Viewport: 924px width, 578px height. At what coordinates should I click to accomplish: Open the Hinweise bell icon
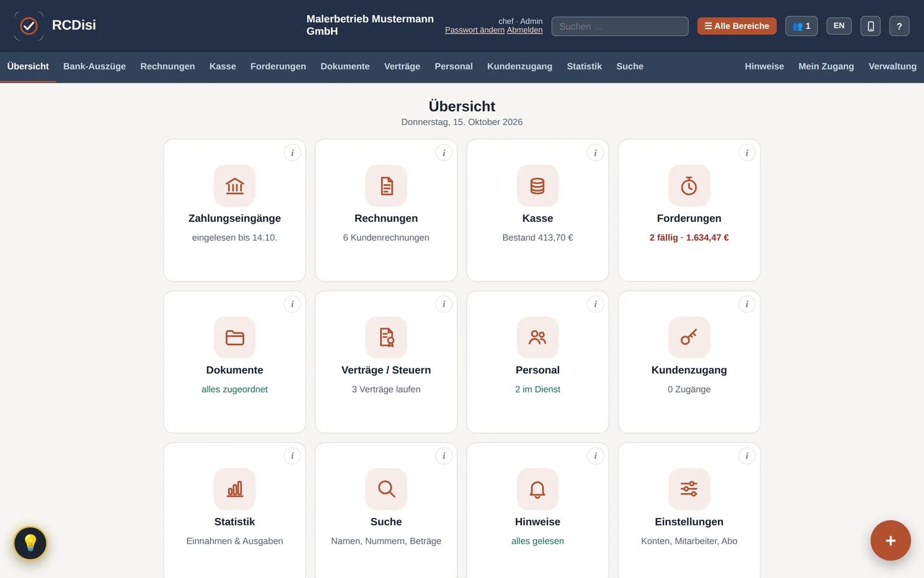(x=538, y=489)
